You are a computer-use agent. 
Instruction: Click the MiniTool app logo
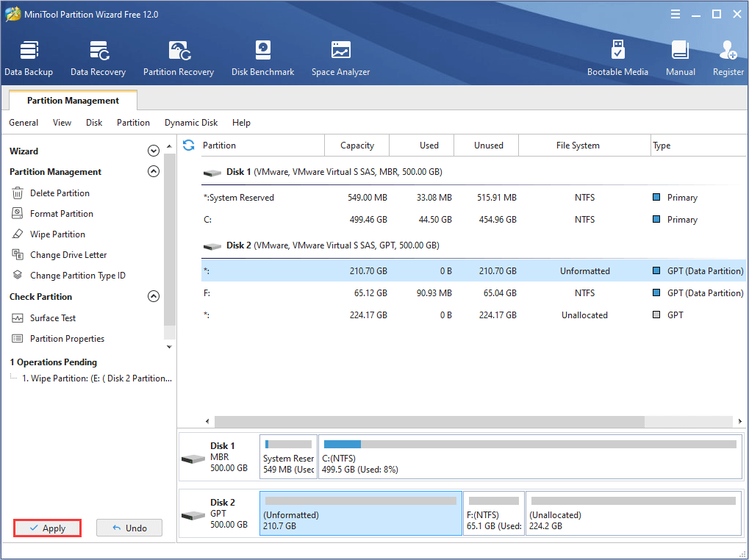point(13,14)
